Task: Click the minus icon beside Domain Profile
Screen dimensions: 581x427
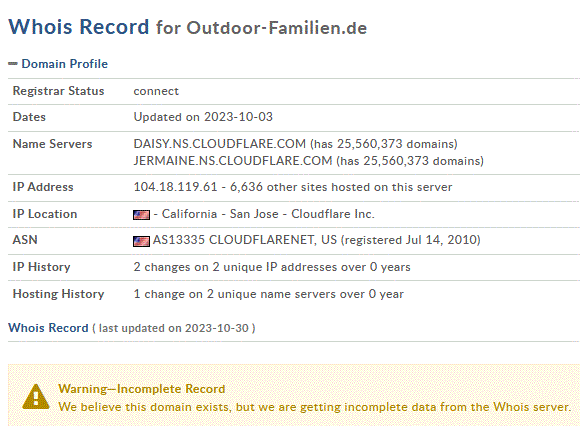Action: point(13,64)
